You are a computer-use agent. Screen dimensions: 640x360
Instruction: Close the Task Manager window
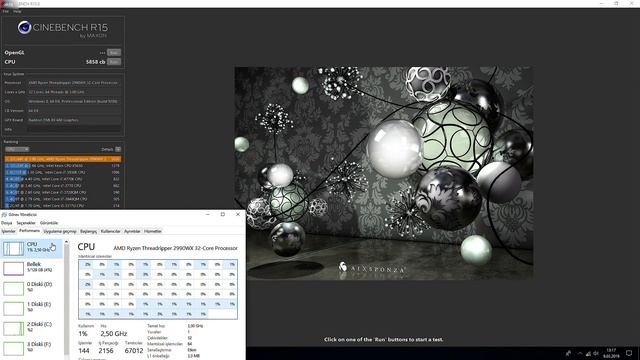(238, 214)
